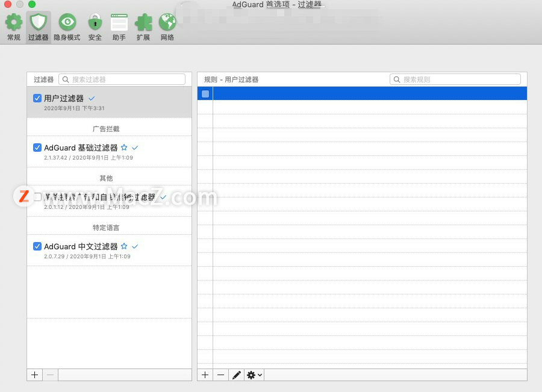Click the 2020年9月1日 下午3:31 timestamp
The width and height of the screenshot is (542, 392).
click(74, 108)
